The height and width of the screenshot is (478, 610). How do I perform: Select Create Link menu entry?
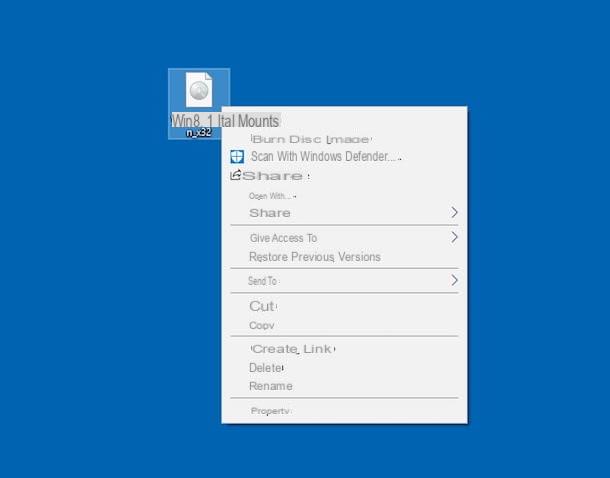click(293, 349)
